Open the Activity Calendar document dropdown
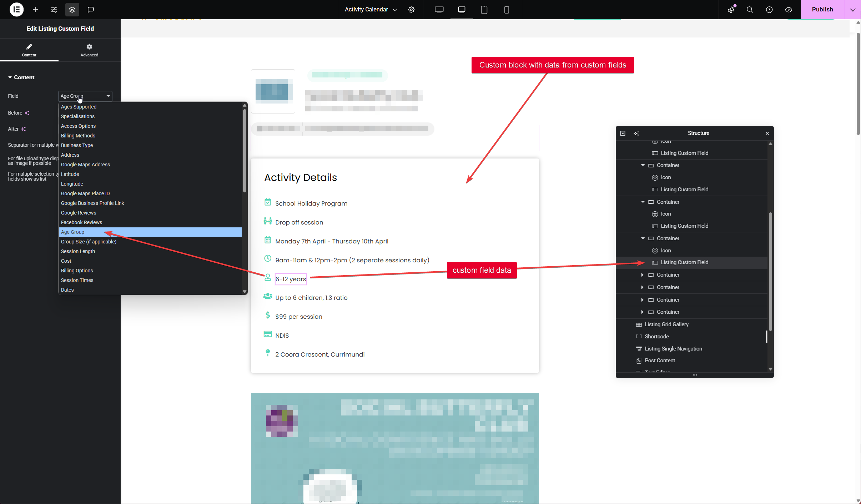Screen dimensions: 861x504 pos(371,10)
